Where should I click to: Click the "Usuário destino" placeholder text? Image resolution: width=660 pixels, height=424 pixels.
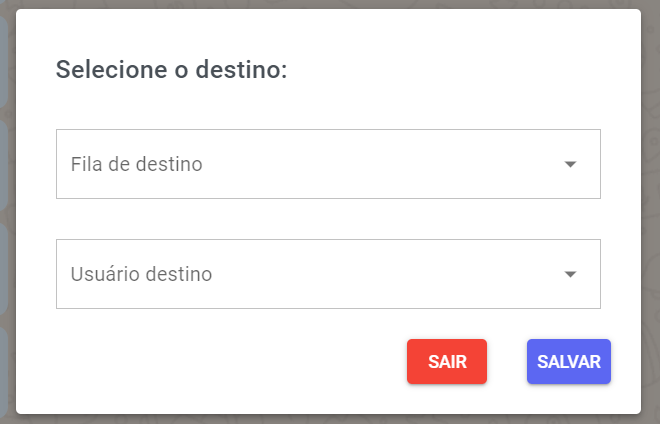pyautogui.click(x=141, y=274)
